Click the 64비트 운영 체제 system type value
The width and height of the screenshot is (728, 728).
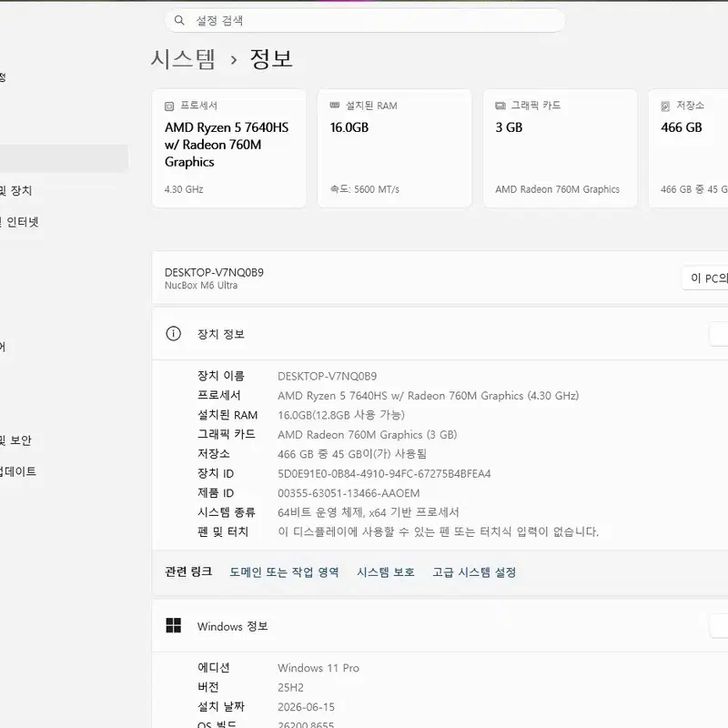[x=369, y=512]
